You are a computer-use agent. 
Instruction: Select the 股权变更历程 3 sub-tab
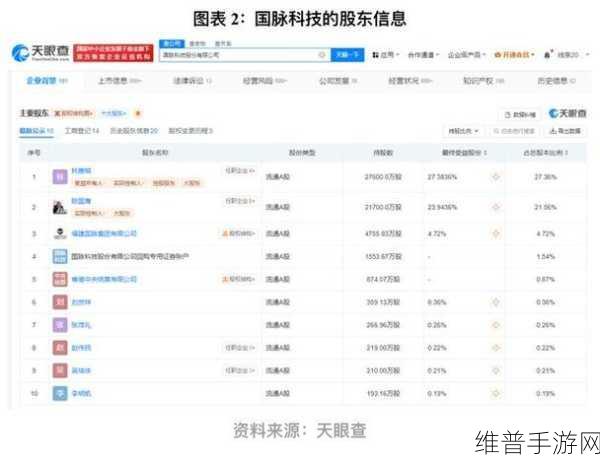(x=190, y=131)
